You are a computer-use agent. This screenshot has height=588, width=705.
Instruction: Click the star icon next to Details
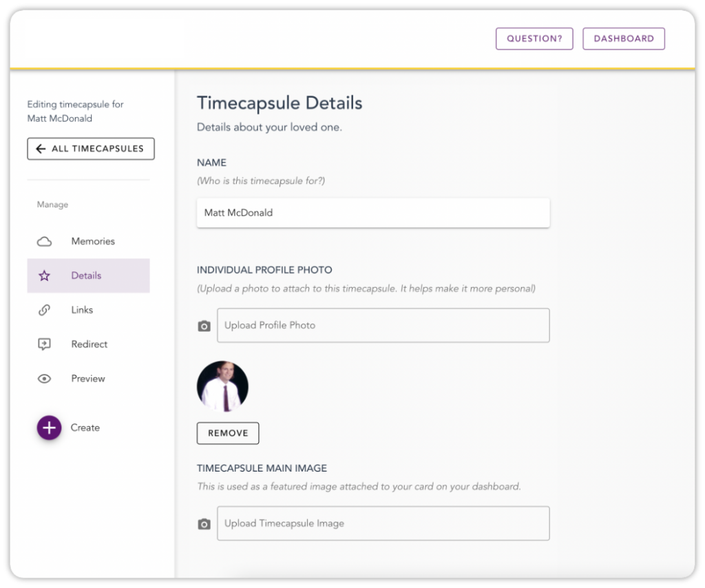[x=44, y=275]
